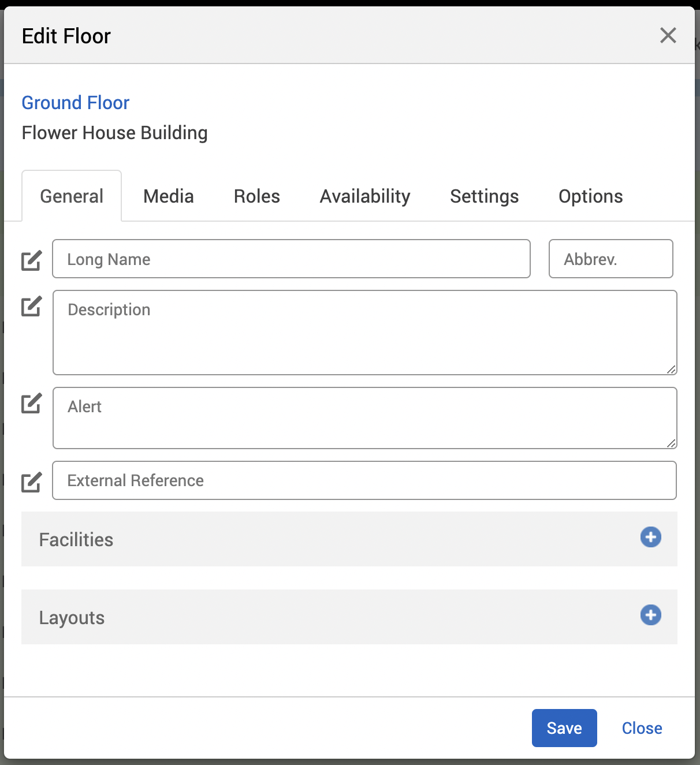Focus the Long Name field

tap(291, 259)
